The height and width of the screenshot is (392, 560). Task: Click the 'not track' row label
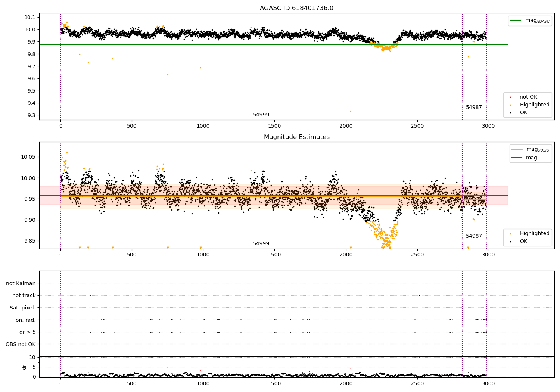pos(24,296)
